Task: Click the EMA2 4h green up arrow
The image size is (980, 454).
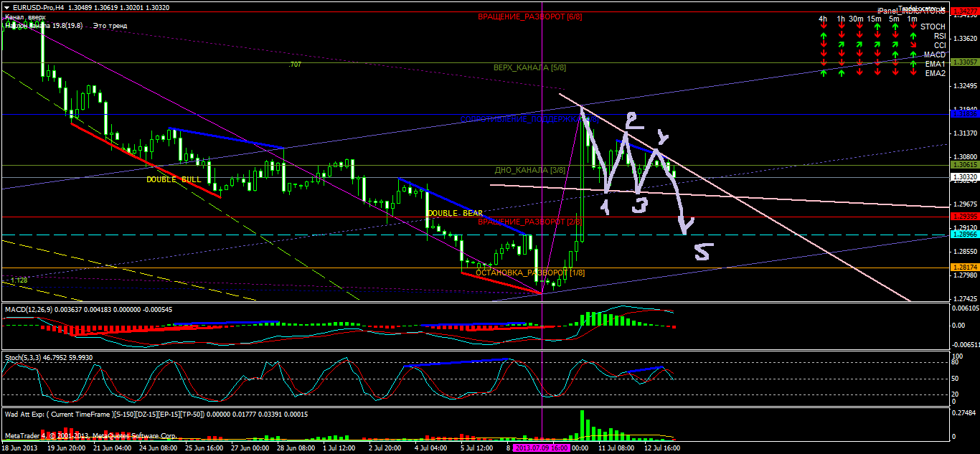Action: [x=824, y=73]
